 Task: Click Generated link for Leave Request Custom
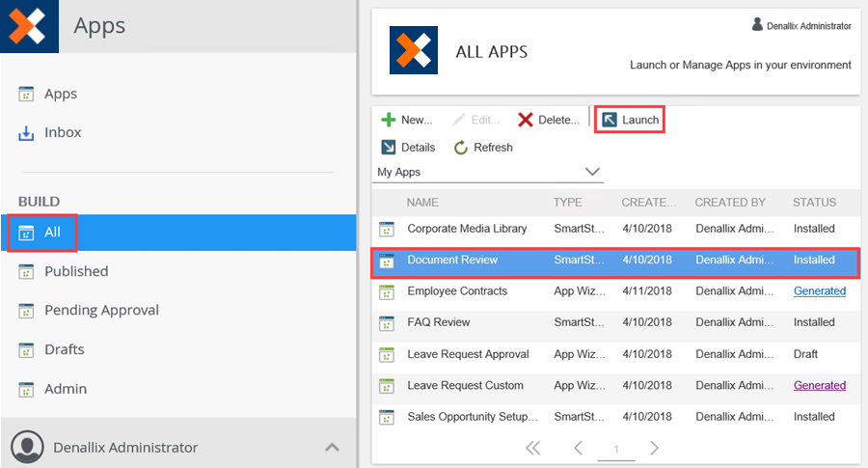click(819, 385)
